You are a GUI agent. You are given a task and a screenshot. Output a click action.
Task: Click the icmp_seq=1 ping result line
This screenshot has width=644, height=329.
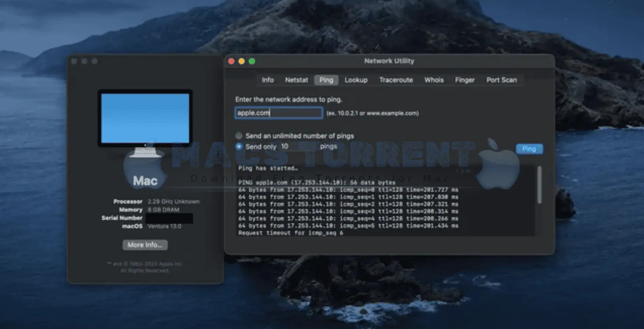(348, 197)
